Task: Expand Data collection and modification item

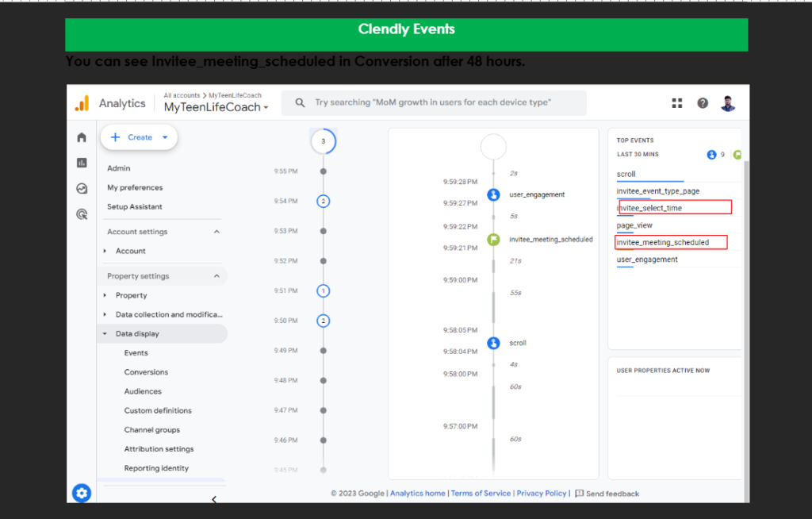Action: [105, 314]
